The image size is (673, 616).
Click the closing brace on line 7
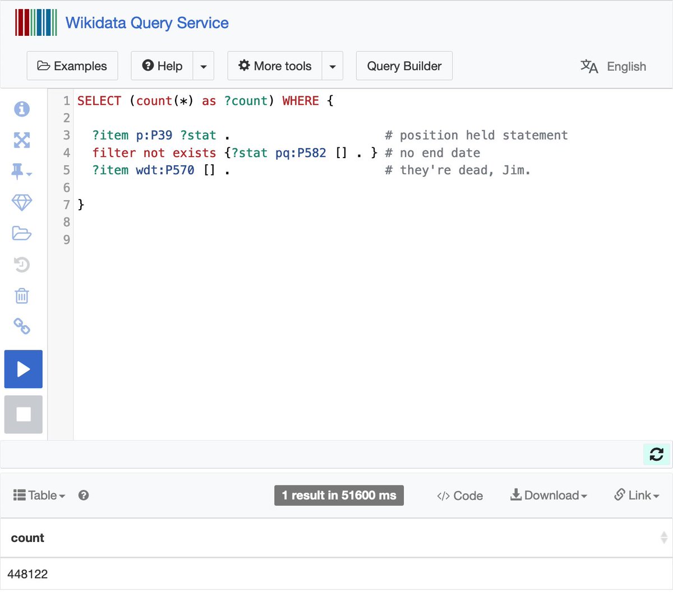81,205
